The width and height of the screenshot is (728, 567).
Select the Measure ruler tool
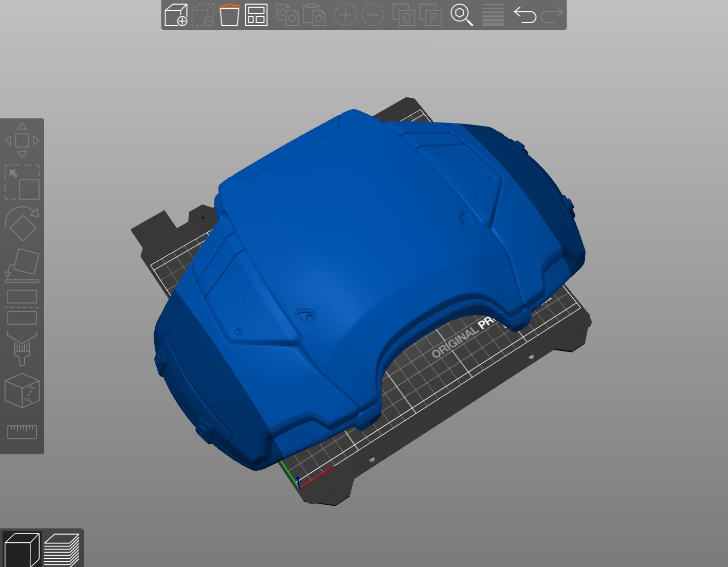pyautogui.click(x=22, y=432)
